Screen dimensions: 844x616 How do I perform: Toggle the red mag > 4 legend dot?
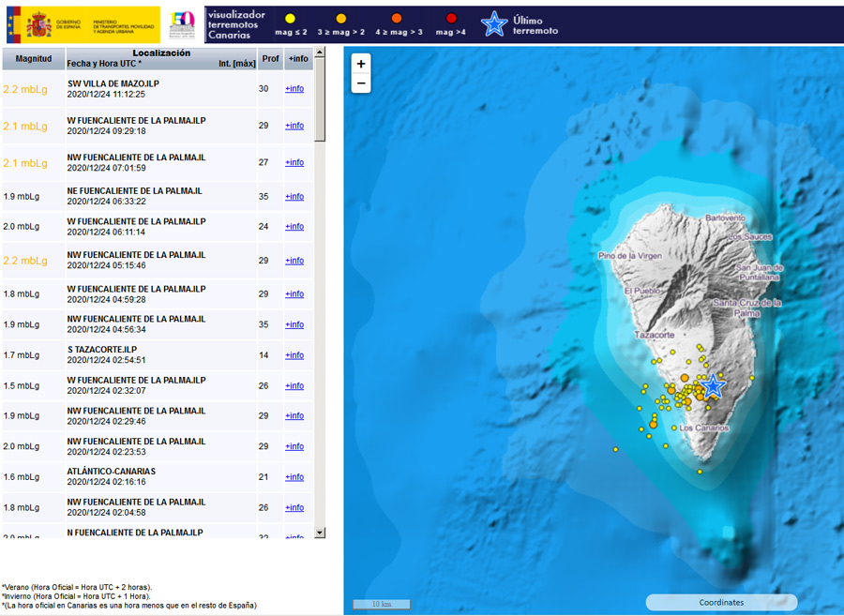coord(451,17)
